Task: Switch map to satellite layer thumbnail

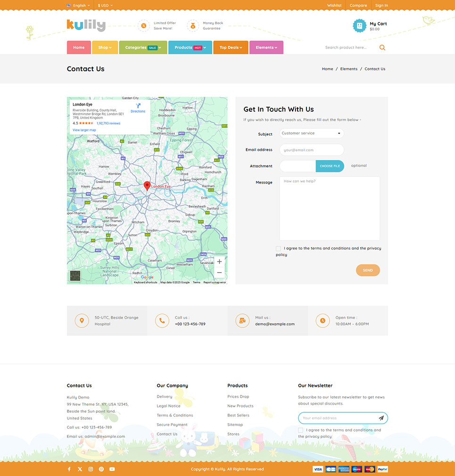Action: 75,276
